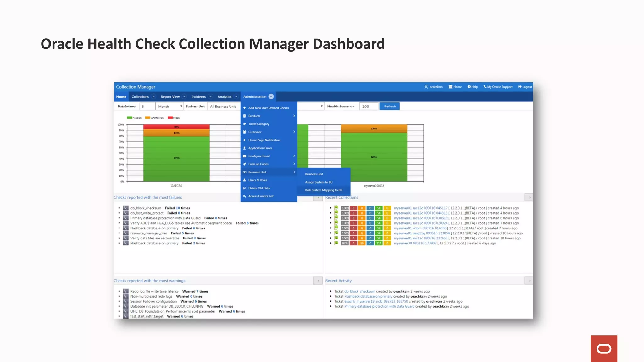The image size is (644, 362).
Task: Open All Business Unit dropdown
Action: pos(224,106)
